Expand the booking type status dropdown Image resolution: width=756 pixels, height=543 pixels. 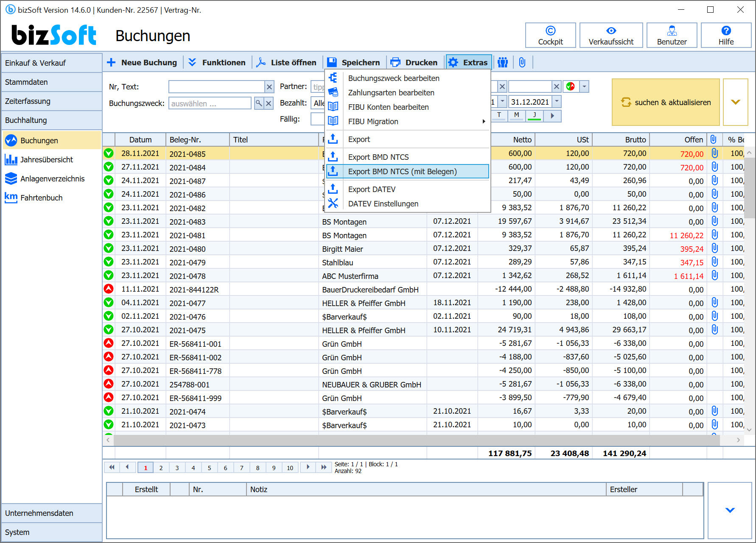[584, 86]
